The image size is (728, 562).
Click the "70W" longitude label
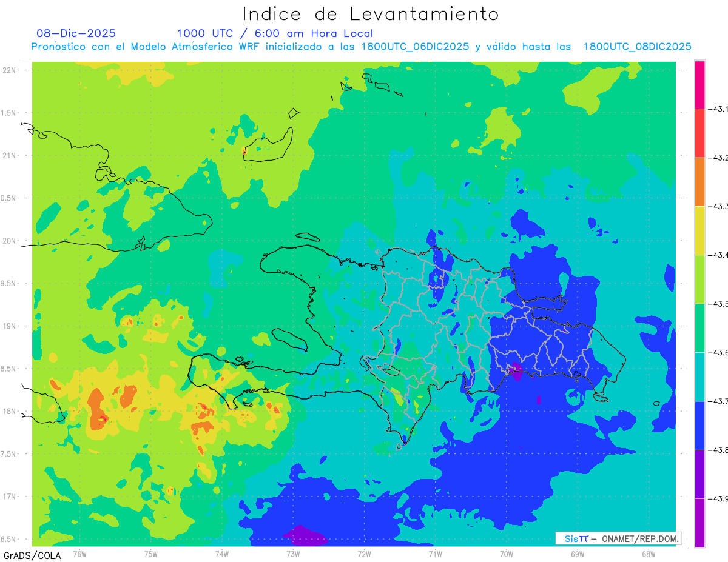pos(506,554)
